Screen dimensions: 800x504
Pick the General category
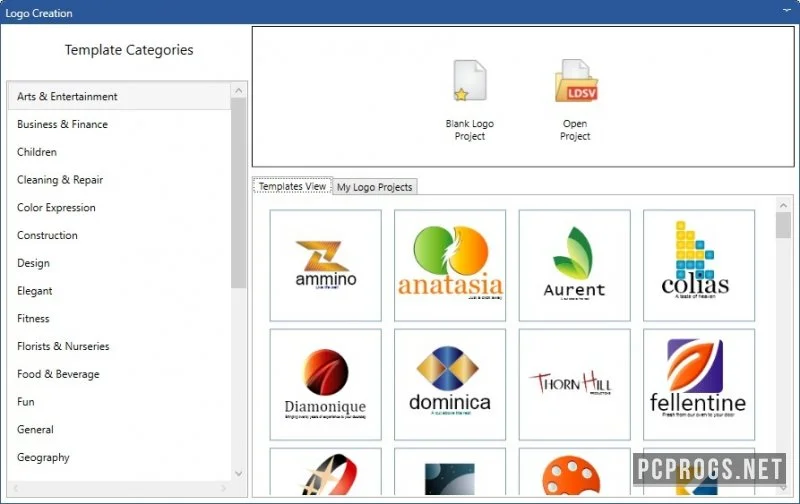(x=119, y=430)
